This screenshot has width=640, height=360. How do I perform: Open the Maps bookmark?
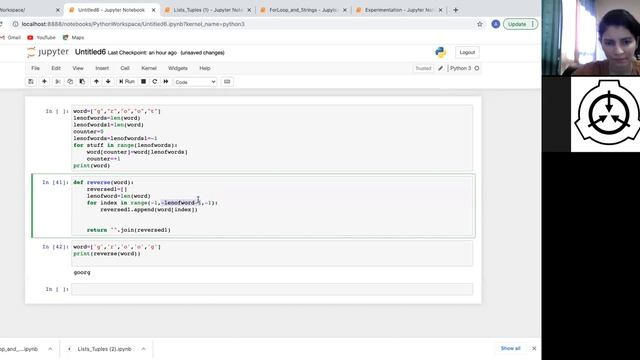pos(73,38)
